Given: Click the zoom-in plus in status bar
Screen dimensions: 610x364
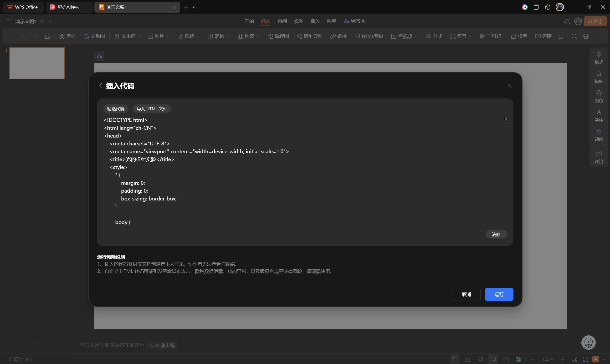Looking at the screenshot, I should point(563,359).
